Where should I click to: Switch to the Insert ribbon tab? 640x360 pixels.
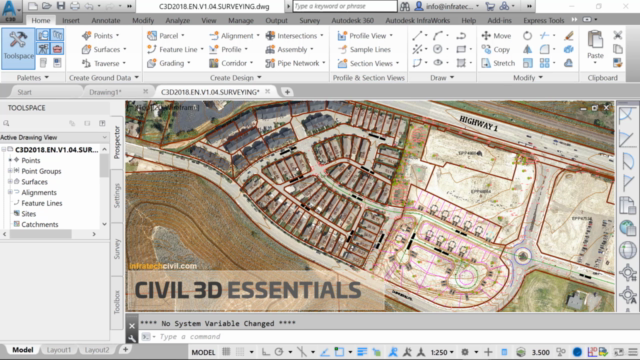[x=71, y=20]
